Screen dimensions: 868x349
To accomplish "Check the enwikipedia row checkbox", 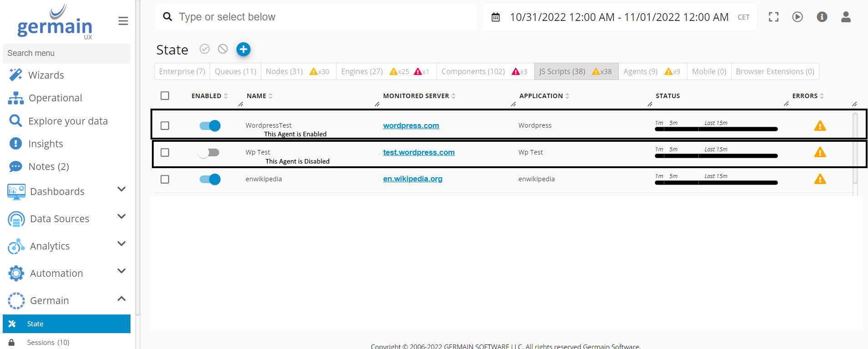I will pos(165,179).
